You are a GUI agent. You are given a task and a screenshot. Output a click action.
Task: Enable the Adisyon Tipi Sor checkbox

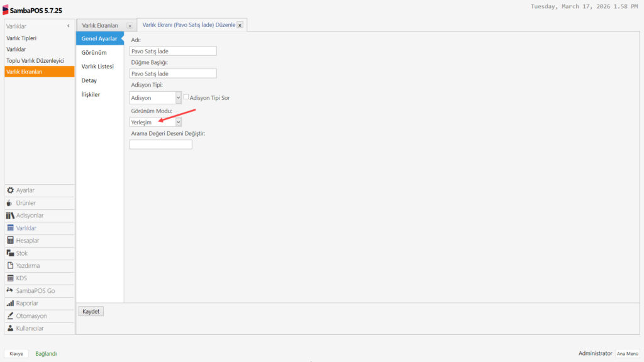tap(186, 97)
